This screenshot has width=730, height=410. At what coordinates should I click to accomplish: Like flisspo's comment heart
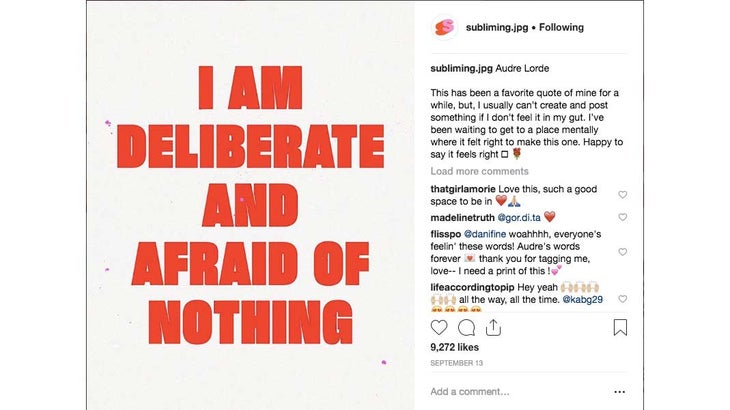click(x=622, y=252)
